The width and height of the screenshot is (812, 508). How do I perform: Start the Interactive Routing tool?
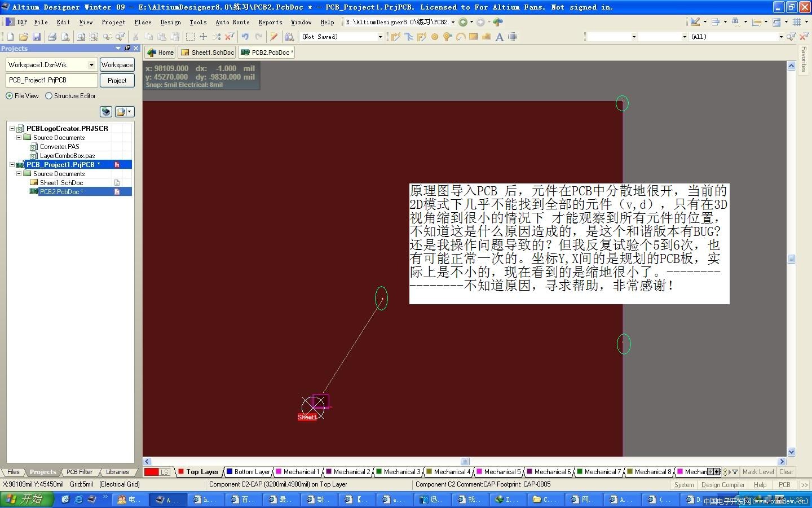click(x=396, y=37)
